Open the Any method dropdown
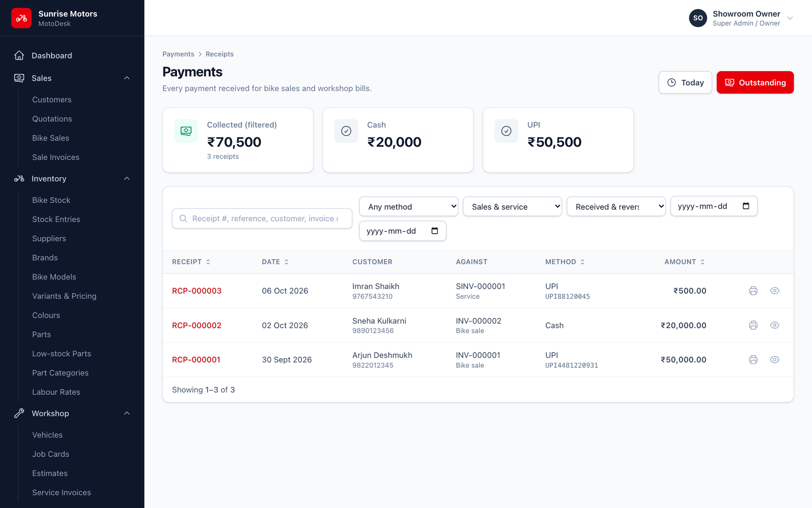This screenshot has height=508, width=812. [x=409, y=206]
